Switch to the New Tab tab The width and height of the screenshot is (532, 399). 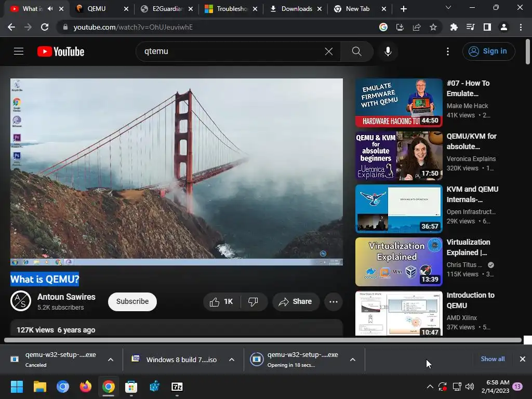(361, 9)
